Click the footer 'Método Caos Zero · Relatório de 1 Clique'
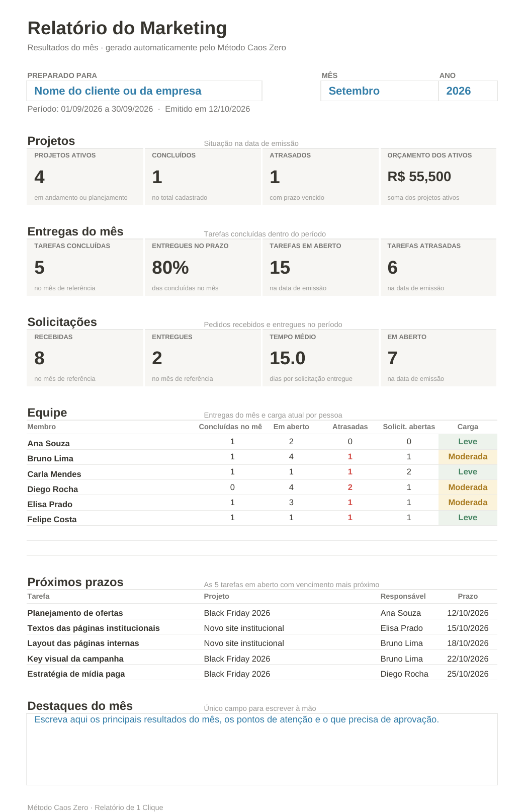524x812 pixels. click(95, 807)
